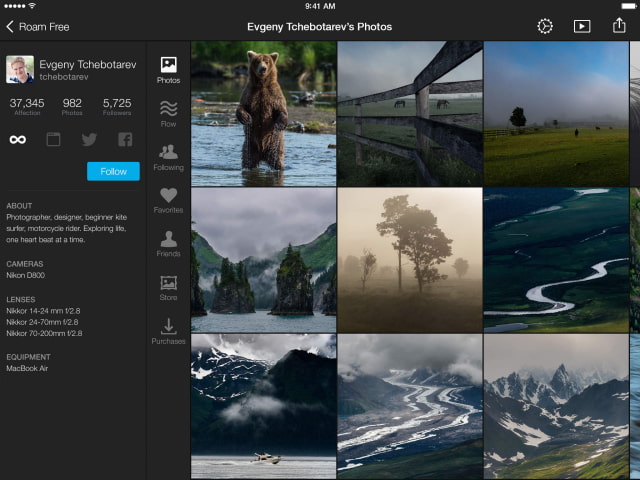
Task: Open the website link icon
Action: pyautogui.click(x=54, y=140)
